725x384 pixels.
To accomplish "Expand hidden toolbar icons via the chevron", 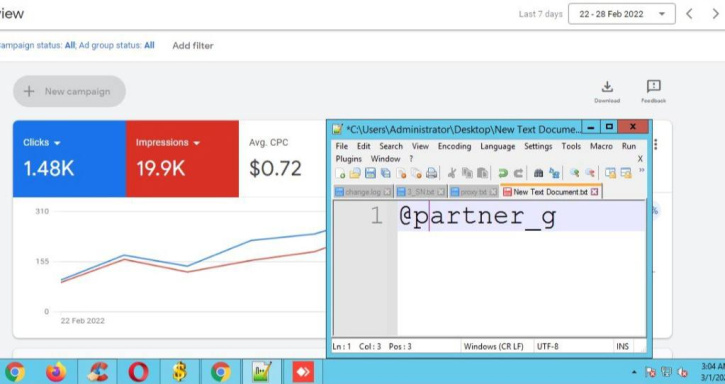I will coord(642,170).
